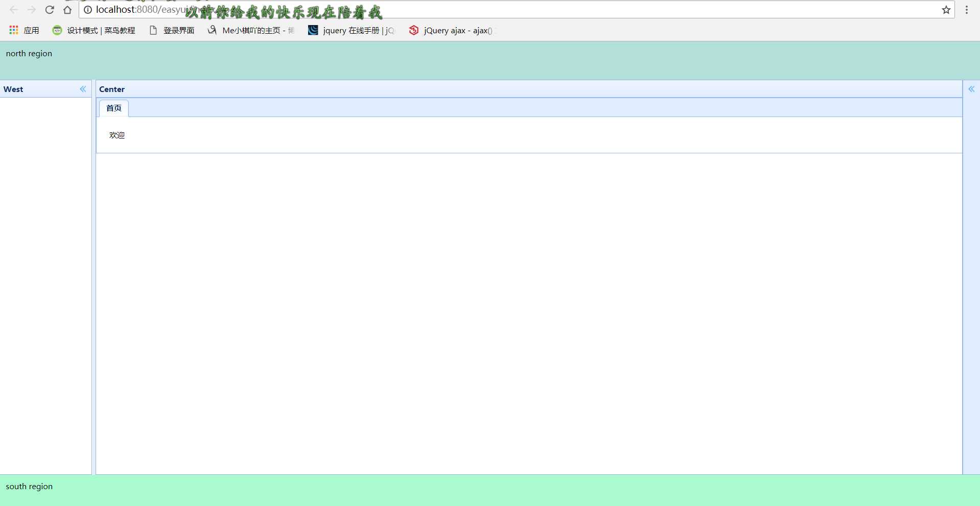Image resolution: width=980 pixels, height=506 pixels.
Task: Open the Chrome three-dot menu
Action: tap(967, 10)
